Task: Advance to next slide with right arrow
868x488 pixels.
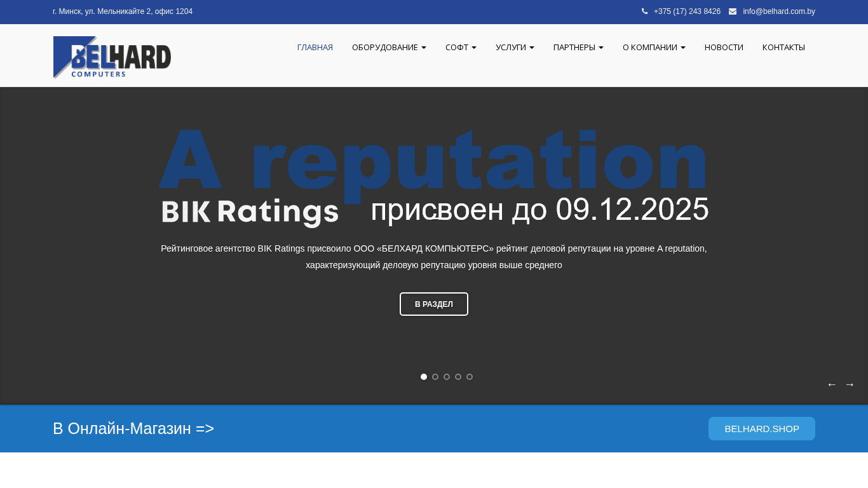Action: (x=850, y=384)
